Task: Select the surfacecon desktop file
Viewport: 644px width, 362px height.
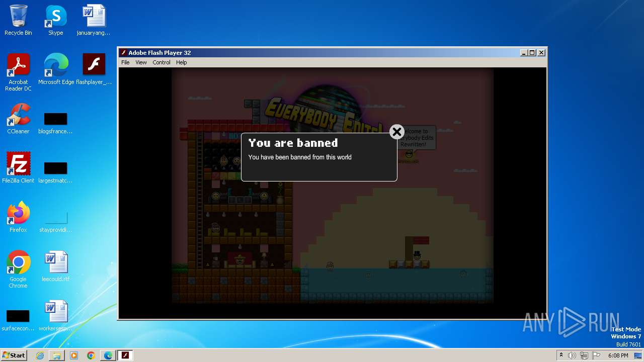Action: pos(18,320)
